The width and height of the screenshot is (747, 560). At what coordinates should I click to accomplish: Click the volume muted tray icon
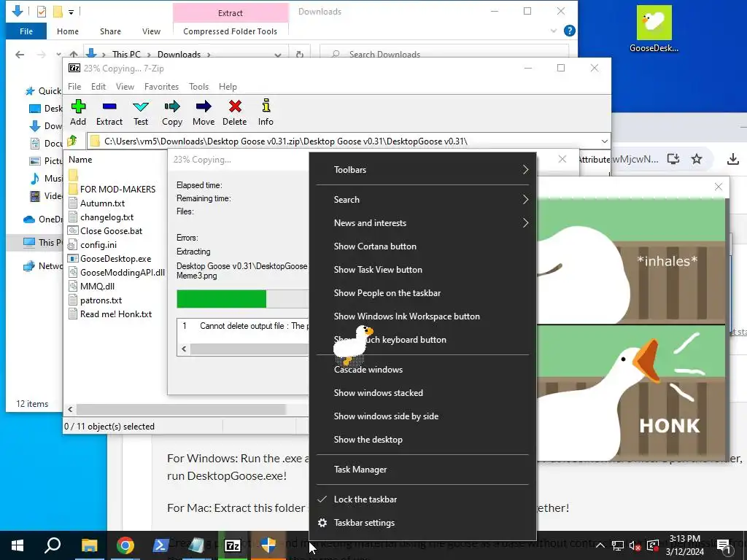635,545
